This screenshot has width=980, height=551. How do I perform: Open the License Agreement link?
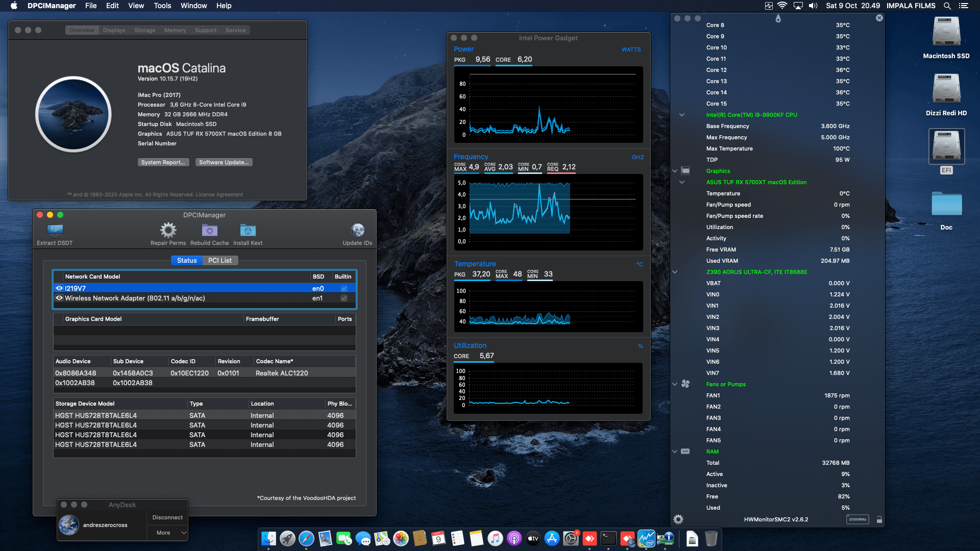219,194
